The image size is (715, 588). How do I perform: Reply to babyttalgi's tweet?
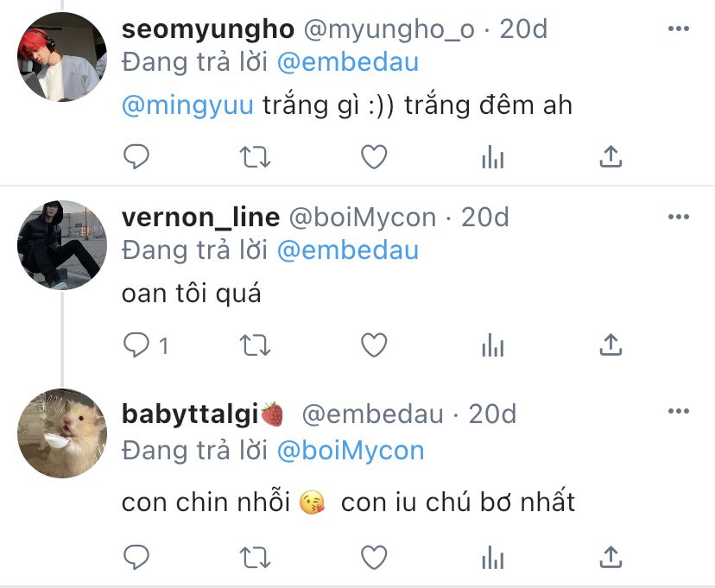(136, 557)
